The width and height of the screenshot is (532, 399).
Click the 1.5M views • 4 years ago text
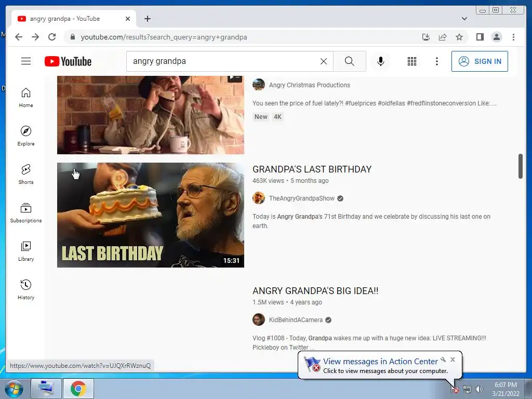[x=287, y=302]
